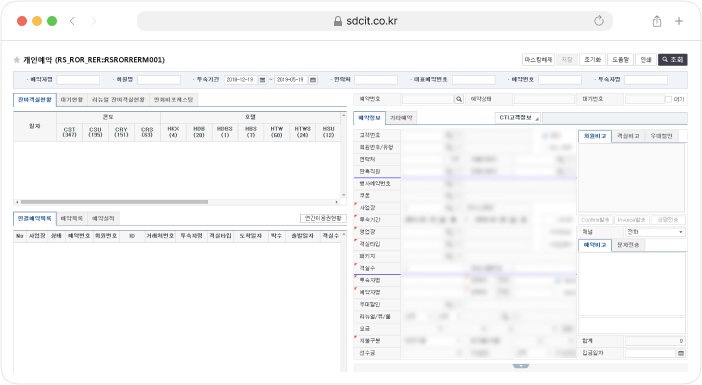Select the 객실비고 tab
This screenshot has height=385, width=702.
628,136
